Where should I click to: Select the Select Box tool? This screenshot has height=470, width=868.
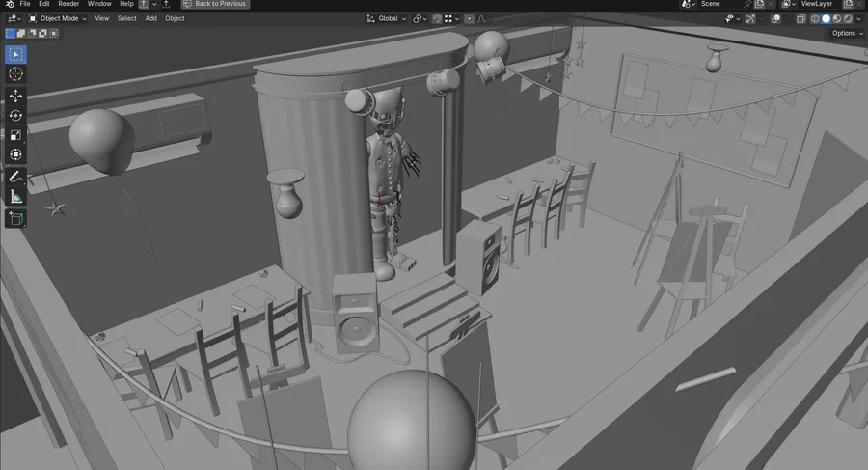point(15,54)
